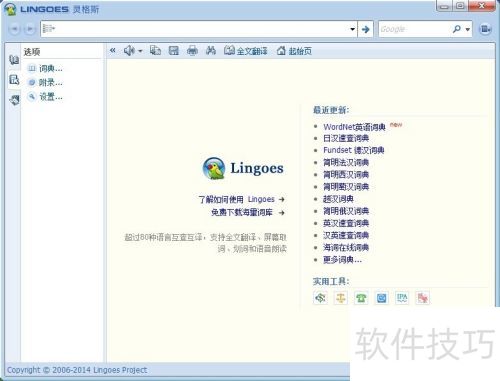Screen dimensions: 500x381
Task: Click the Copyright status bar text
Action: coord(77,370)
